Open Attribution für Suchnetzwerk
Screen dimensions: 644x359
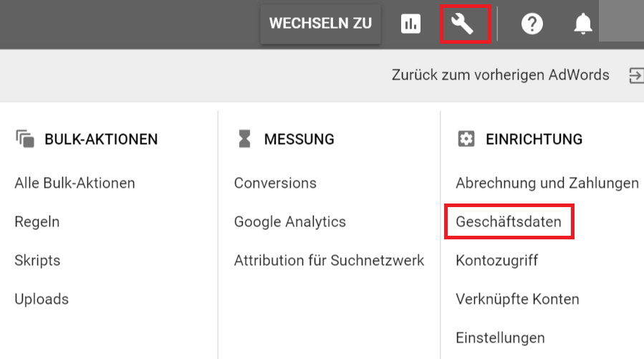(329, 261)
